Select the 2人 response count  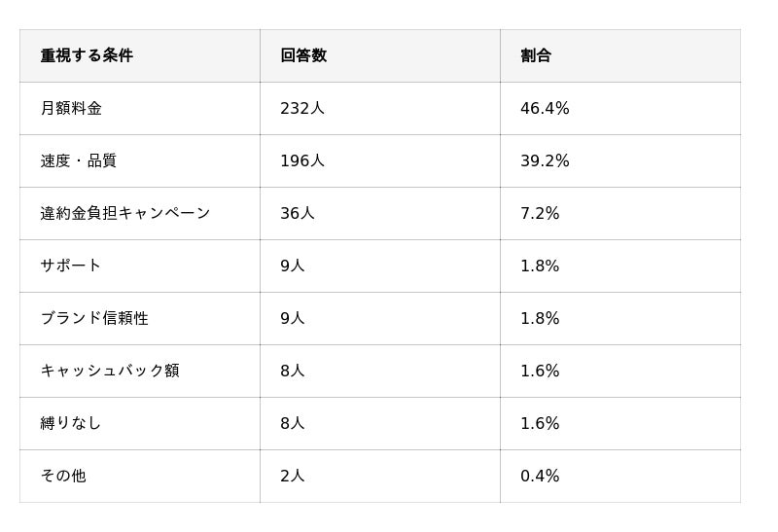293,476
